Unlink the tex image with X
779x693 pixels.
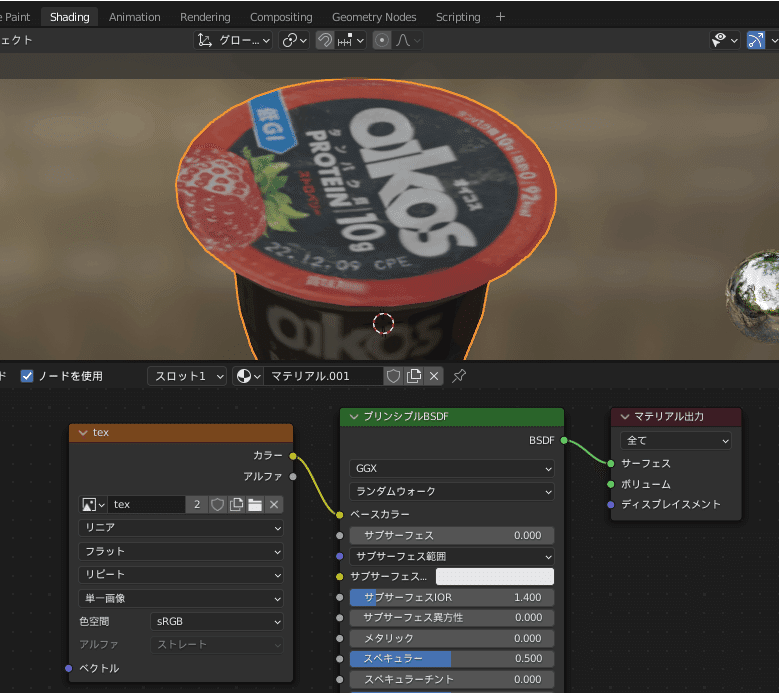coord(274,505)
